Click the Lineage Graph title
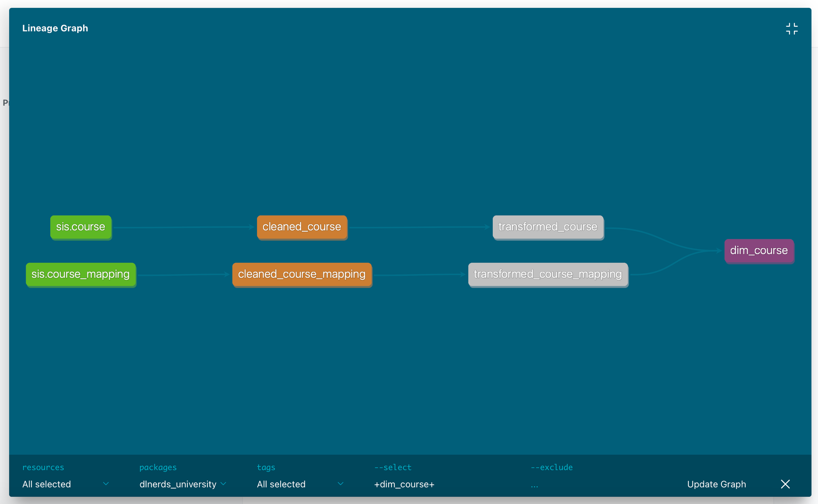The image size is (818, 504). coord(55,28)
